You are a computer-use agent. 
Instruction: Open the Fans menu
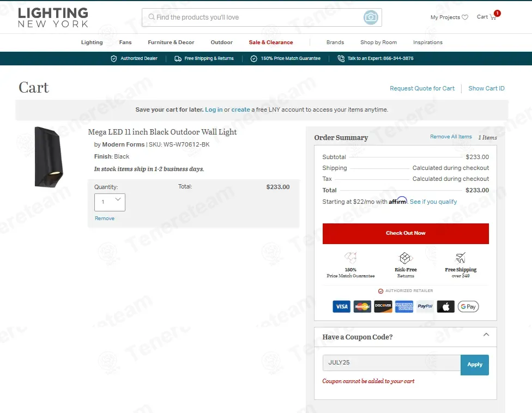point(125,42)
